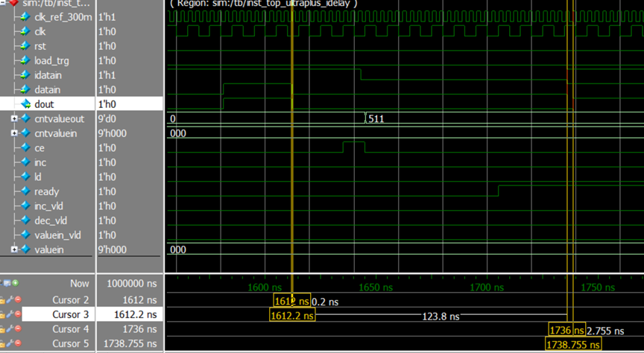Click the 1738.755 ns cursor flag in timeline
This screenshot has width=644, height=353.
[x=573, y=344]
